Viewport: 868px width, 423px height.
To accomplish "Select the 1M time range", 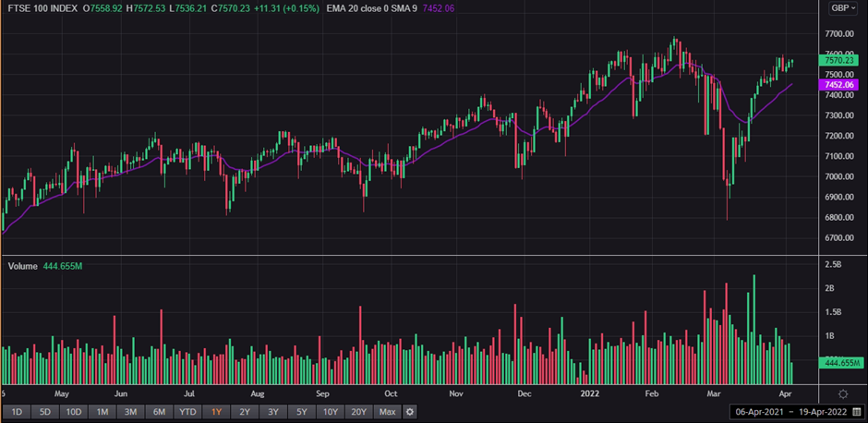I will 102,412.
